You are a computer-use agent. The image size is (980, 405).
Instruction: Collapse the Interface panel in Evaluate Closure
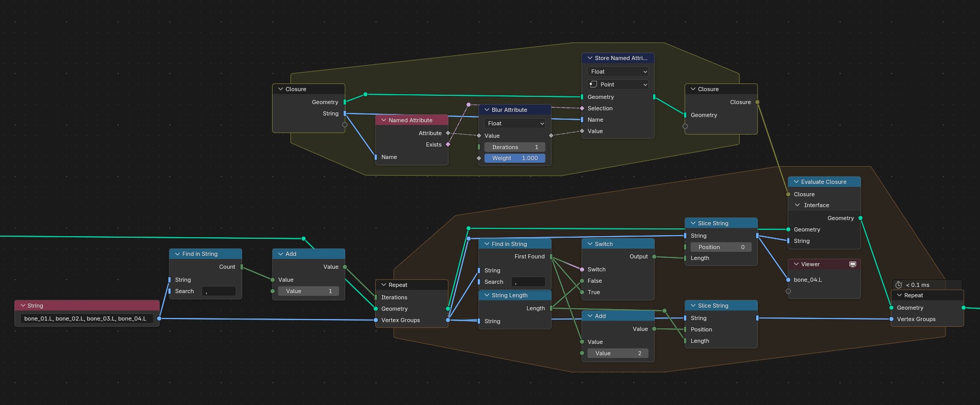coord(798,205)
